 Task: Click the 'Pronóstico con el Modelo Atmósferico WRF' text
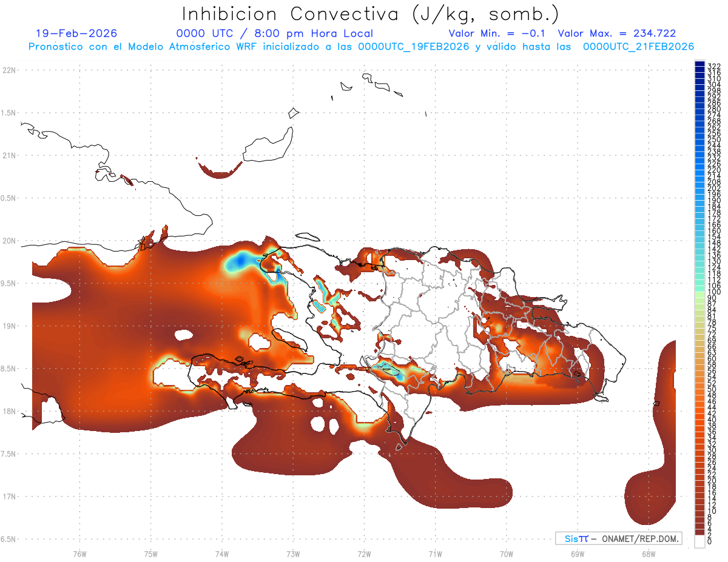tap(143, 47)
